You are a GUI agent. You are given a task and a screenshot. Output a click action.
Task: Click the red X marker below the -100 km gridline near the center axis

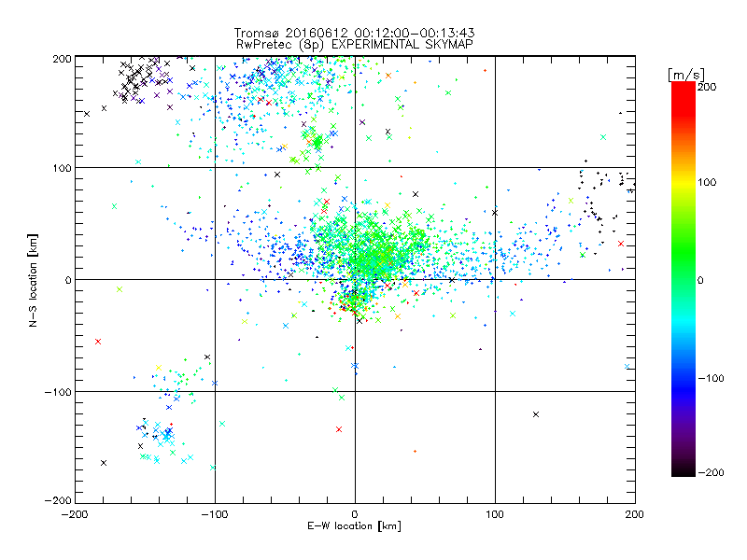coord(339,429)
